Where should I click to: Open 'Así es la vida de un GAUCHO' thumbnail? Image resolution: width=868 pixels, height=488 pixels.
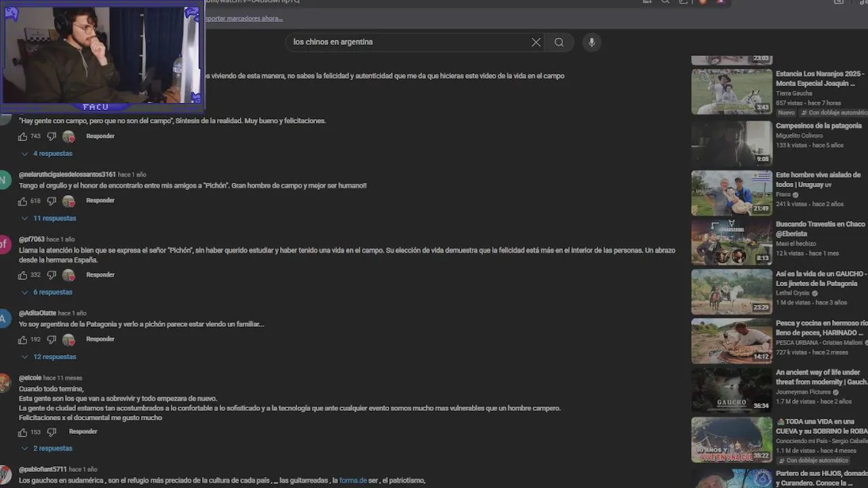732,291
